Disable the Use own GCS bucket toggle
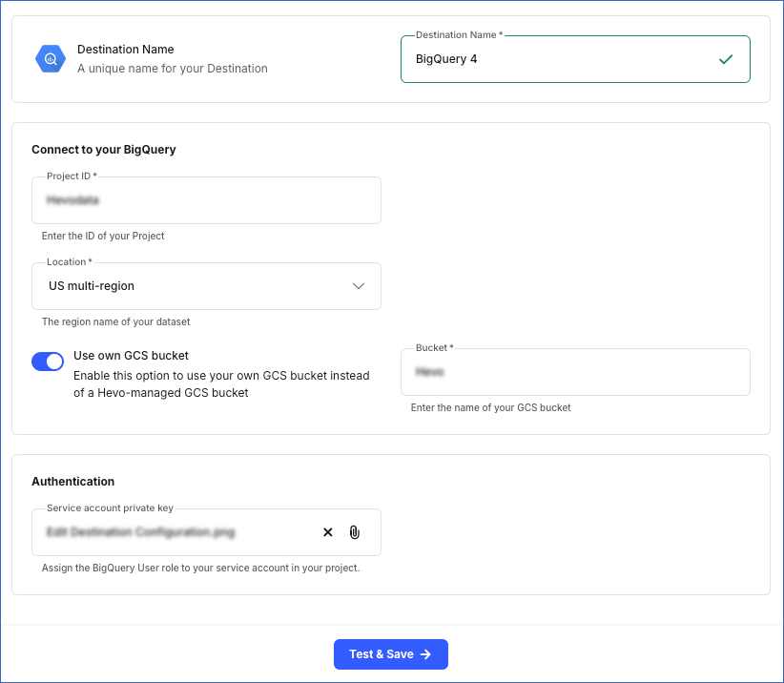The image size is (784, 683). (x=48, y=361)
